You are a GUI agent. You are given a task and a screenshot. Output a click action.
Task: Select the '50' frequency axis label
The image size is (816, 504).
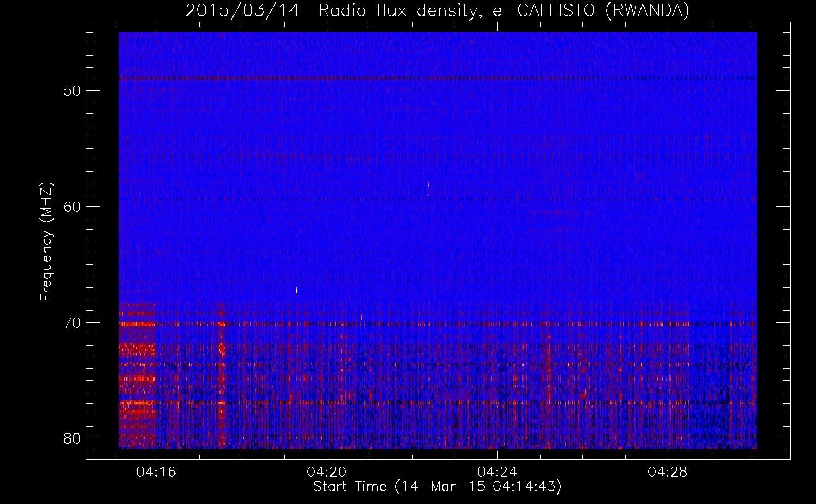point(72,91)
